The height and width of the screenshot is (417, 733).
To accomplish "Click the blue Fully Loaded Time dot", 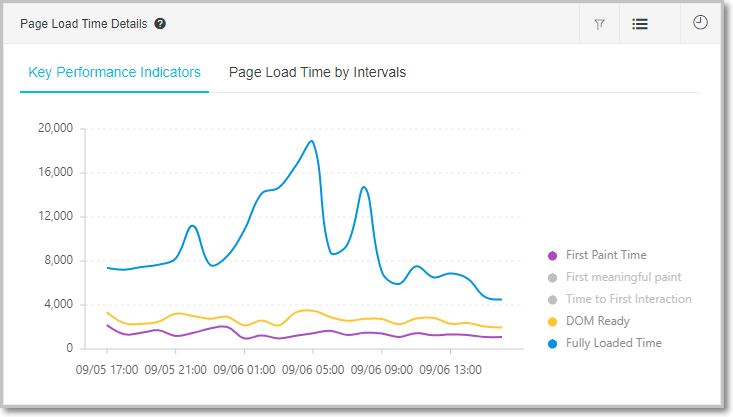I will [552, 343].
